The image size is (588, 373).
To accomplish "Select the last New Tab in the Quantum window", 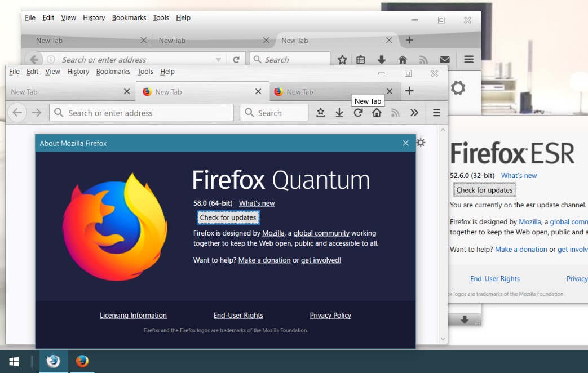I will pos(334,91).
